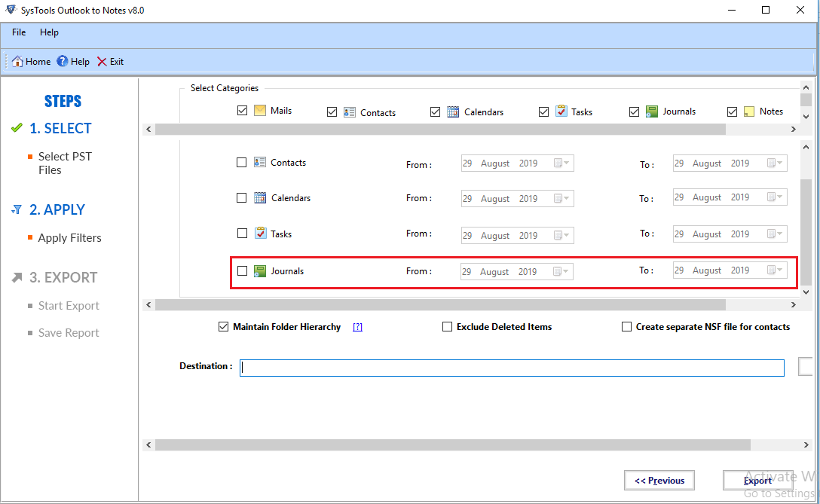This screenshot has width=820, height=504.
Task: Open the Contacts From date picker dropdown
Action: (561, 163)
